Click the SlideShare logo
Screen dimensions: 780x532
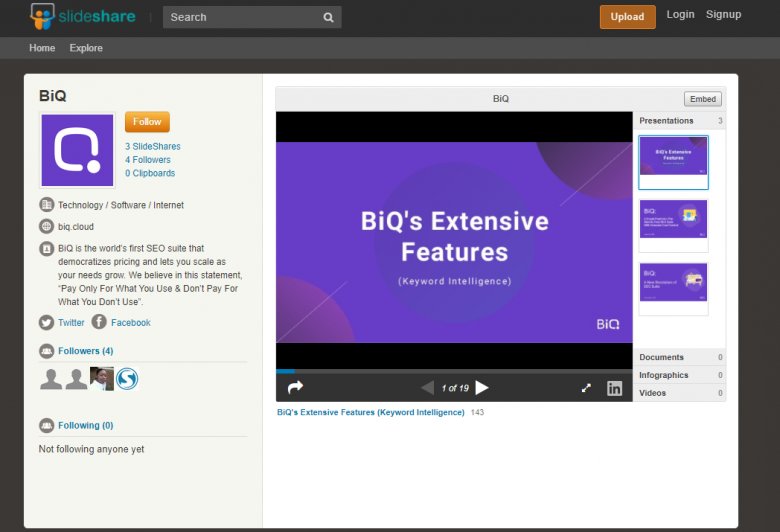click(83, 16)
